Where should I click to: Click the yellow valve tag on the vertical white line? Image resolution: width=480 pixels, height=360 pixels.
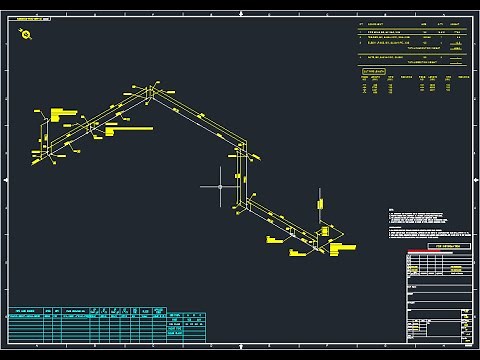click(x=320, y=204)
